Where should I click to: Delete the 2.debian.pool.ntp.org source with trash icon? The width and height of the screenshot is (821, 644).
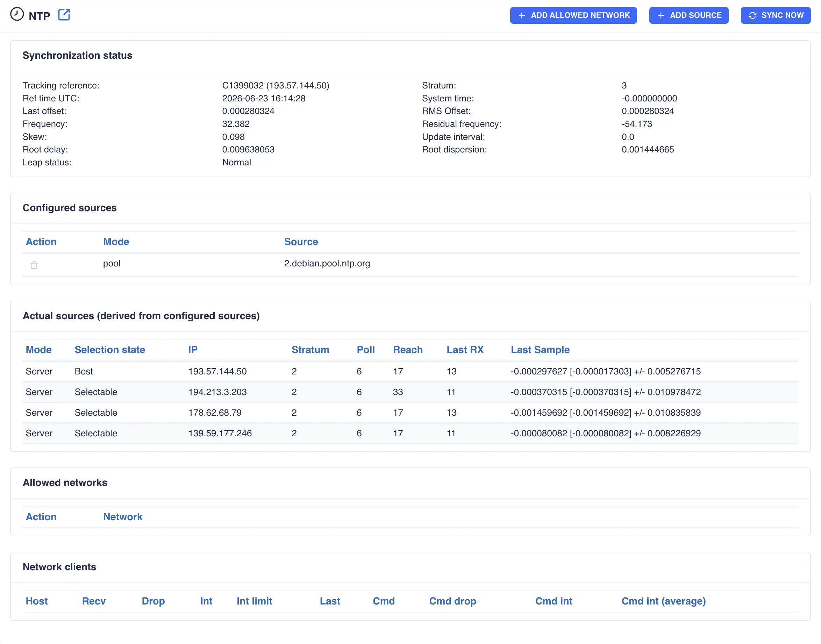(34, 265)
